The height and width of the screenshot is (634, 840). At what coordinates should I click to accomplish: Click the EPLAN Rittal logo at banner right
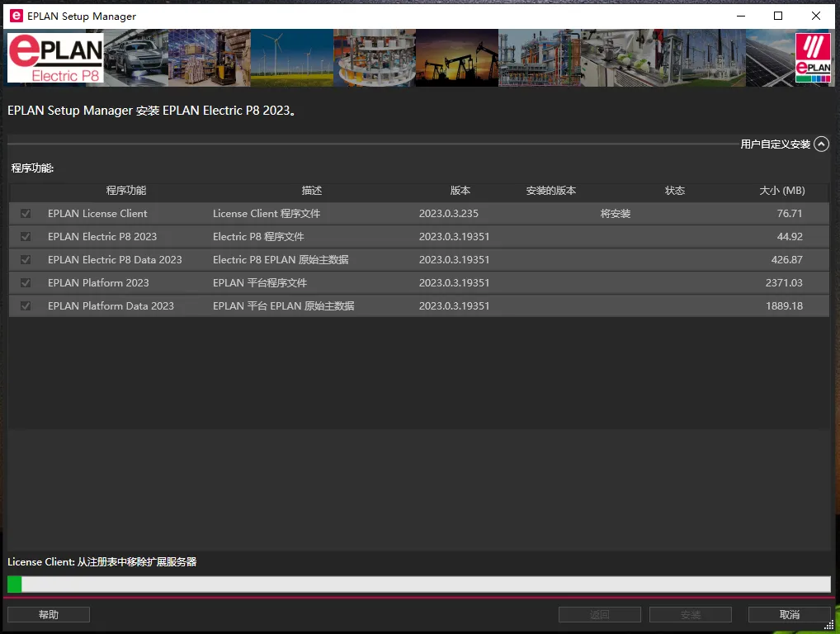pos(813,58)
